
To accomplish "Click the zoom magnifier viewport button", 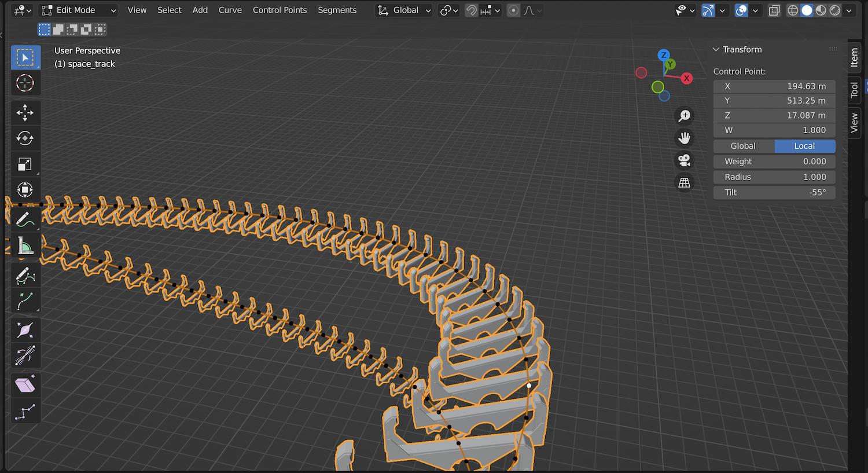I will 684,116.
